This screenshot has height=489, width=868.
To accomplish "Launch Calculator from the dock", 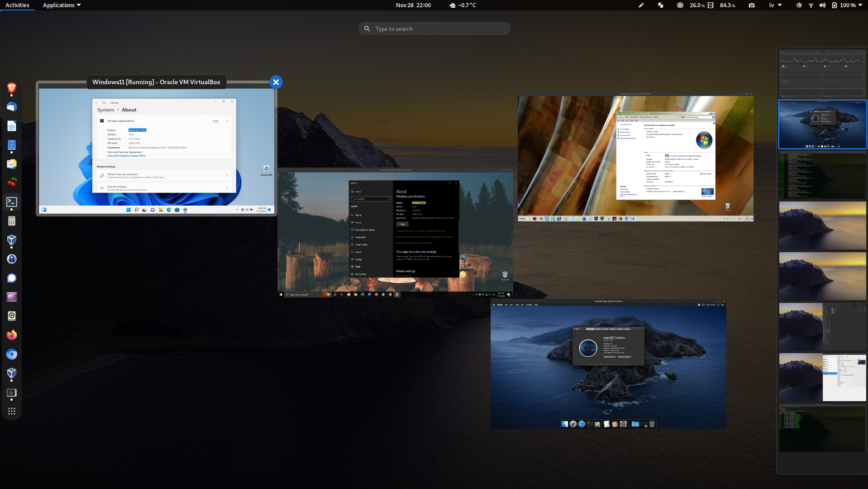I will [x=12, y=221].
